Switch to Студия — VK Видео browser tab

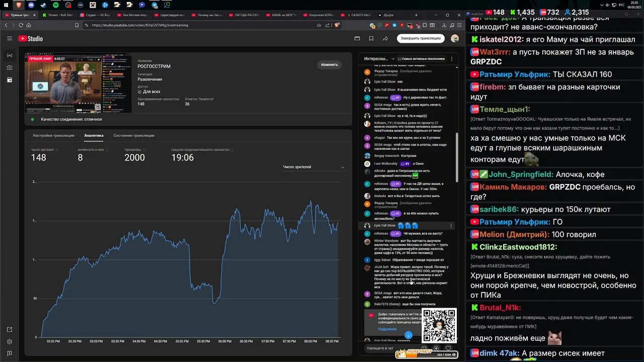coord(97,15)
